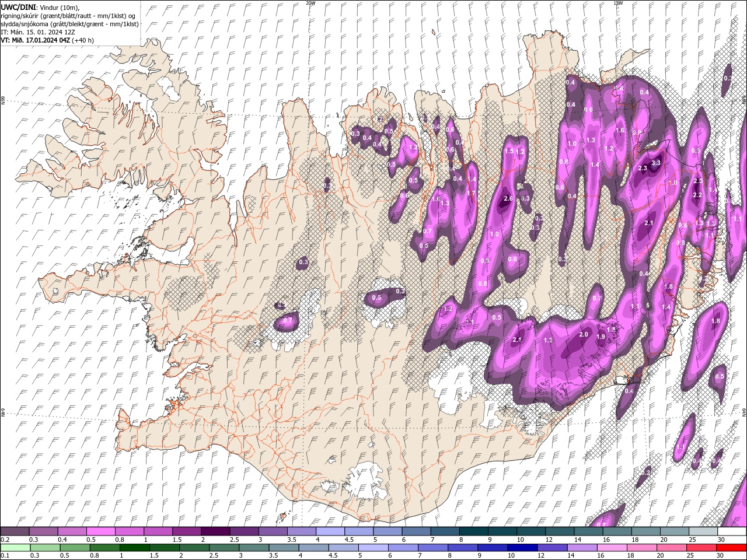Click the bright pink 0.5 swatch in the upper legend
This screenshot has width=747, height=560.
[100, 531]
